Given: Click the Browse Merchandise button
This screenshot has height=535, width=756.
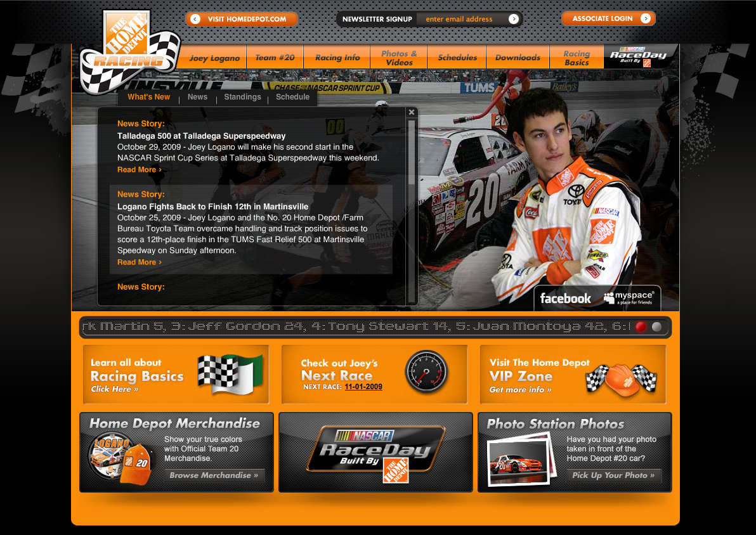Looking at the screenshot, I should tap(214, 475).
